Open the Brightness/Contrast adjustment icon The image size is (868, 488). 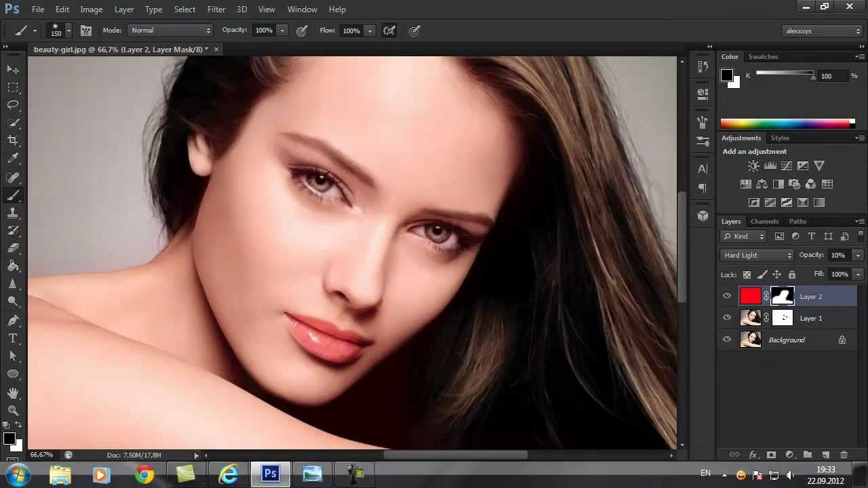(753, 166)
